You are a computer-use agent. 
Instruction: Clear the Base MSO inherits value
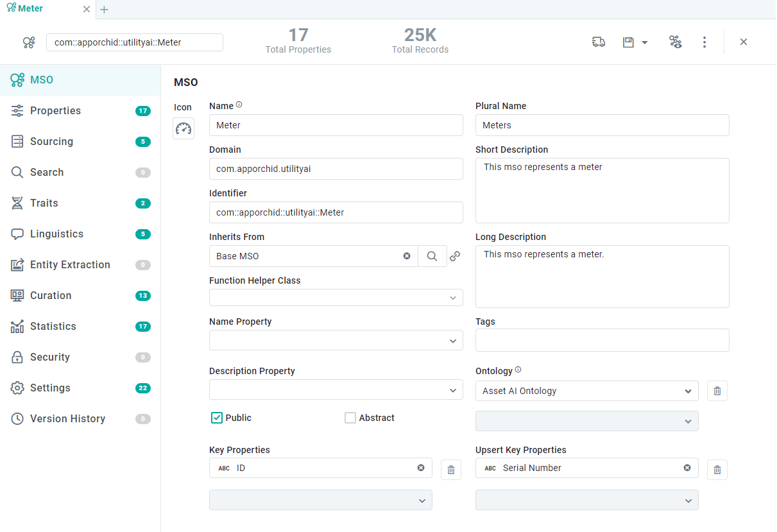coord(407,256)
